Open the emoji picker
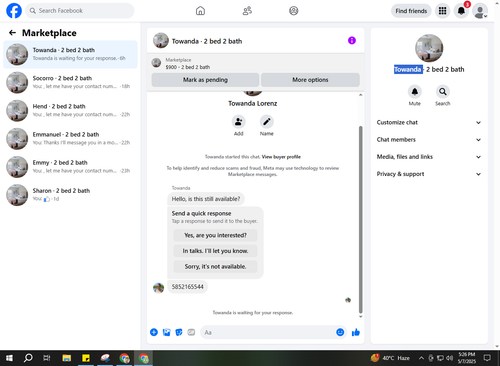 (340, 332)
